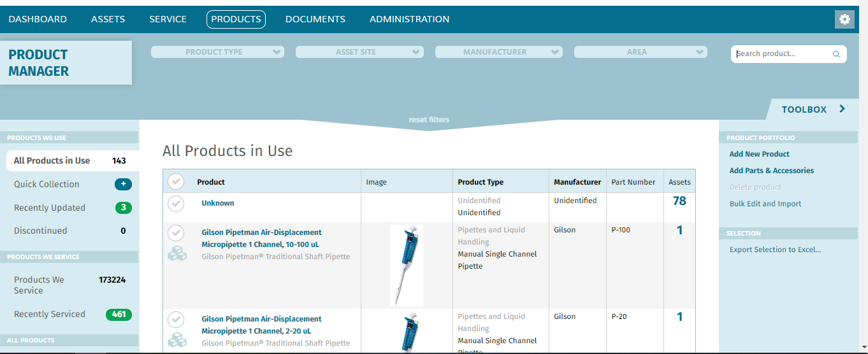
Task: Click Export Selection to Excel
Action: (775, 250)
